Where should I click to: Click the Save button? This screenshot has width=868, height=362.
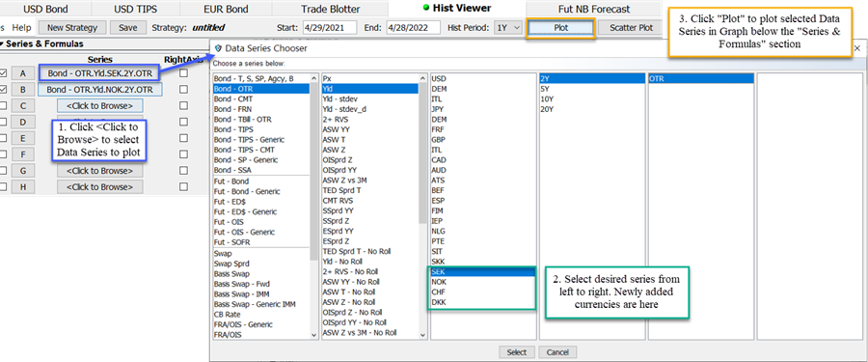click(128, 27)
